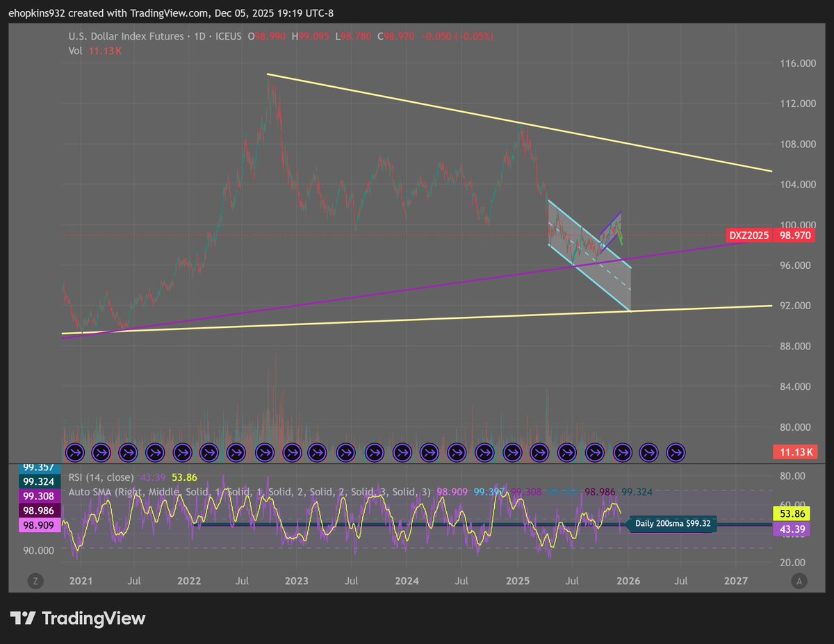The image size is (834, 644).
Task: Click the leftmost contract rollover icon
Action: (x=75, y=452)
